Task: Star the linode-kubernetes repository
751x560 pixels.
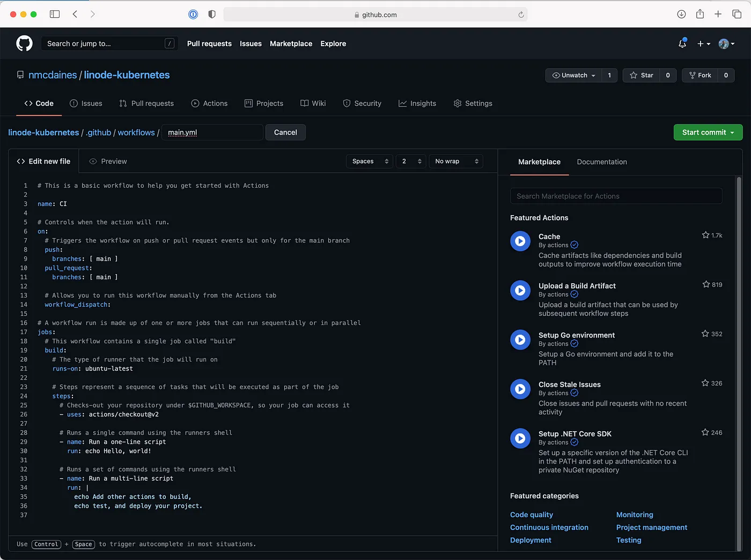Action: click(642, 76)
